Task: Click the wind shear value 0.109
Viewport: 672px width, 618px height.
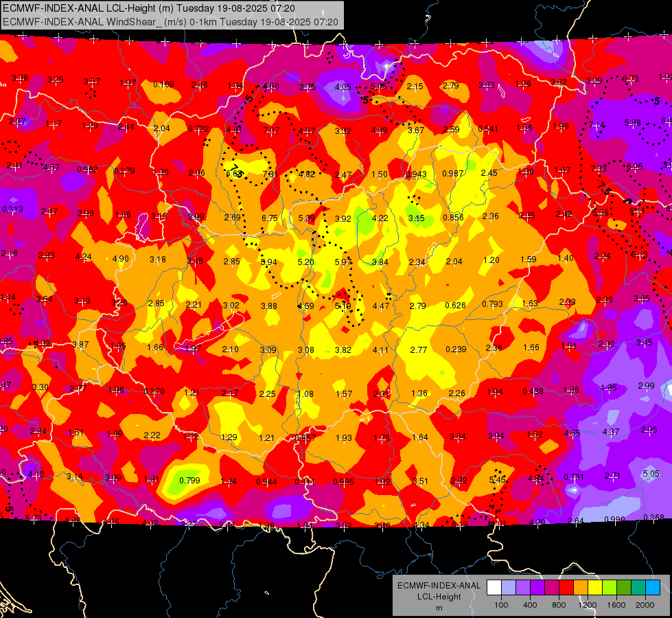Action: pyautogui.click(x=164, y=84)
